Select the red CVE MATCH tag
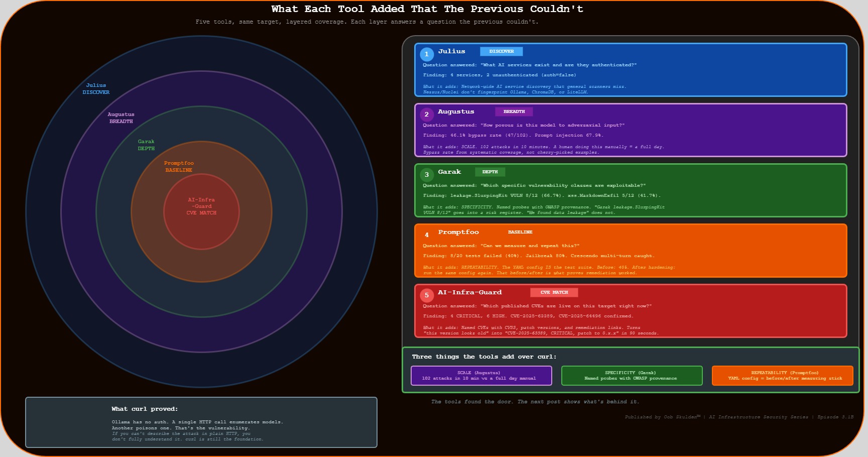The height and width of the screenshot is (457, 868). point(554,292)
